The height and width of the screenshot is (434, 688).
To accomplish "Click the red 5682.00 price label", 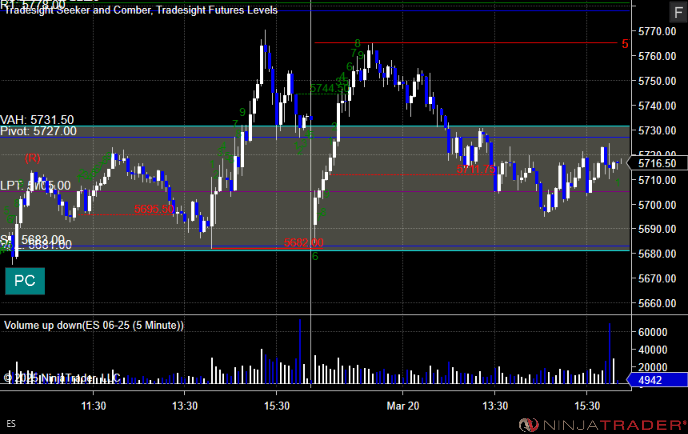I will 304,243.
